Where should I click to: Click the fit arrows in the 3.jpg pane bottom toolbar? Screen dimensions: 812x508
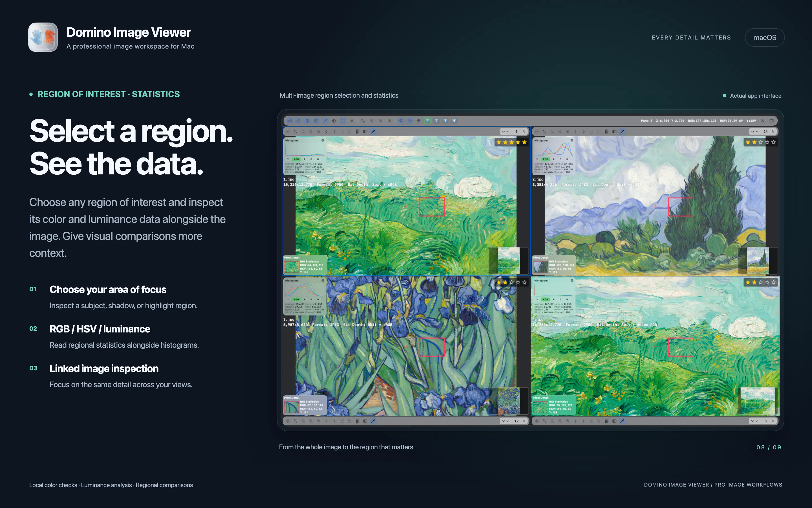coord(295,421)
